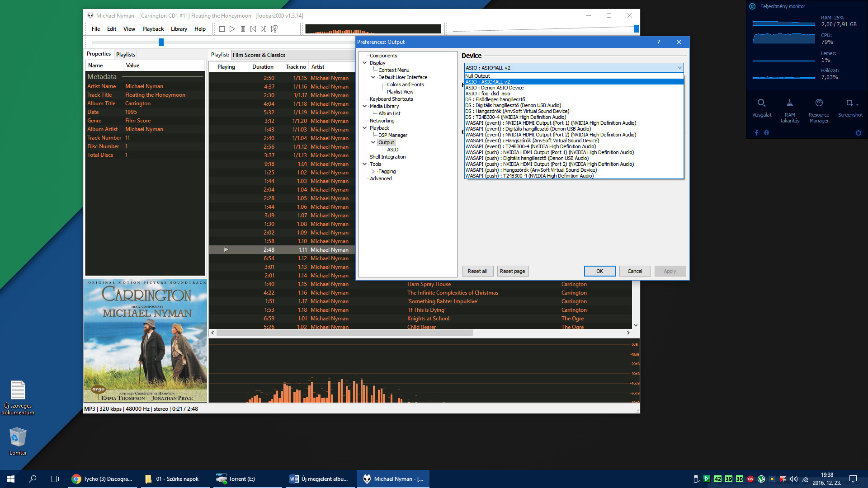Open the Library menu

(179, 29)
